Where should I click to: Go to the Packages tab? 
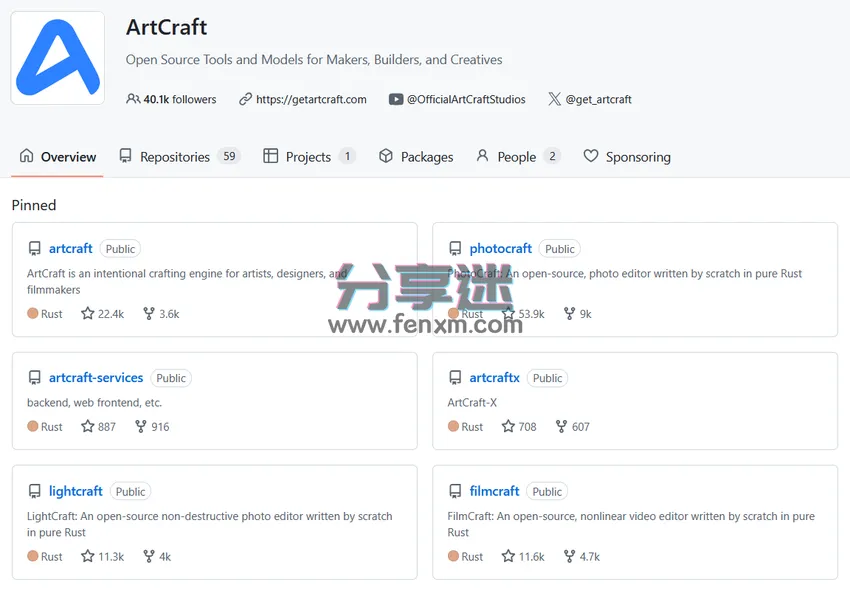(416, 157)
